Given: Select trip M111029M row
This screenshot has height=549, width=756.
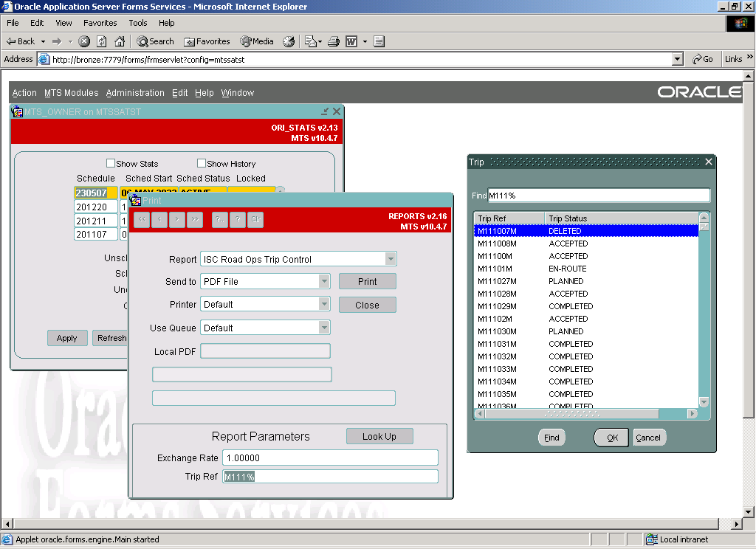Looking at the screenshot, I should (586, 306).
